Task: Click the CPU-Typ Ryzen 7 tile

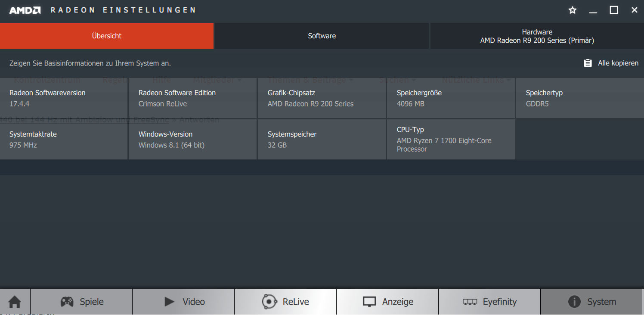Action: [x=451, y=139]
